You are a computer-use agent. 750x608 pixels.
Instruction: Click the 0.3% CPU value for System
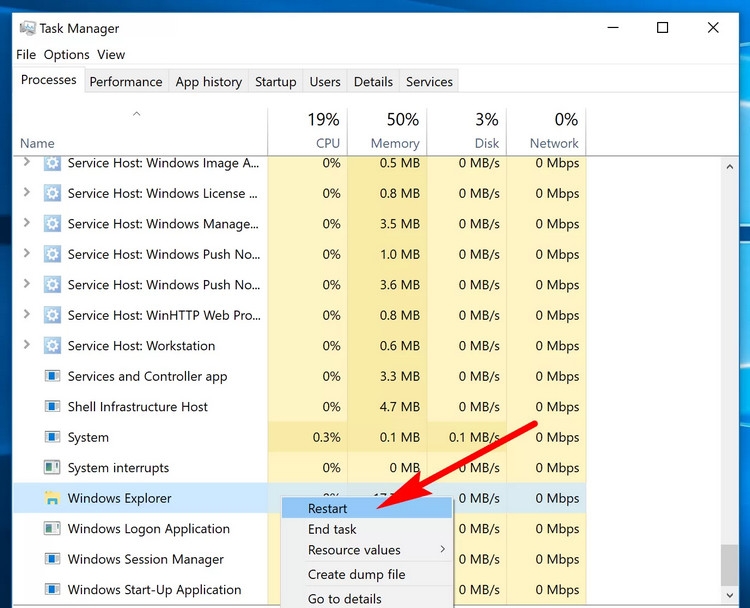point(327,437)
